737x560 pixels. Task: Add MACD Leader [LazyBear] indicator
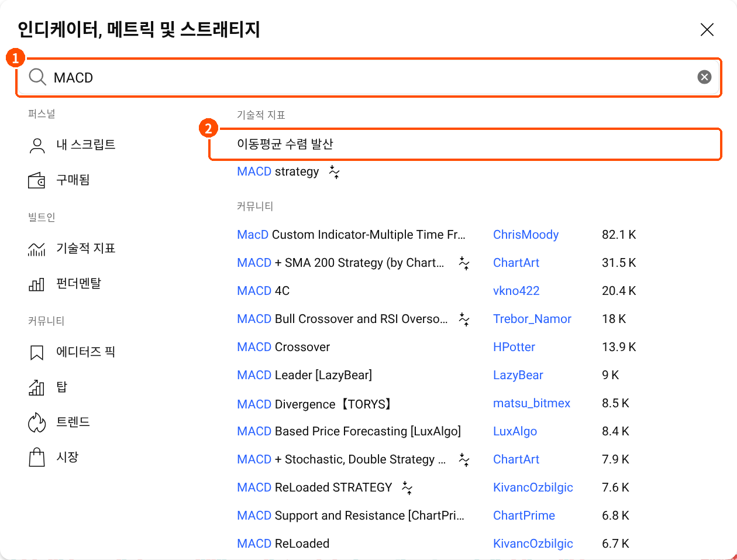coord(304,375)
